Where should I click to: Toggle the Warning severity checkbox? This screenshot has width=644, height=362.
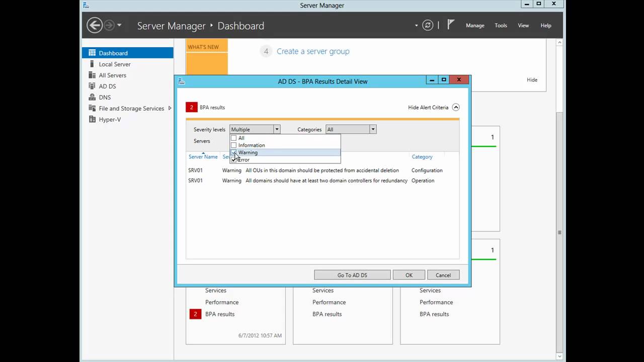click(x=233, y=152)
